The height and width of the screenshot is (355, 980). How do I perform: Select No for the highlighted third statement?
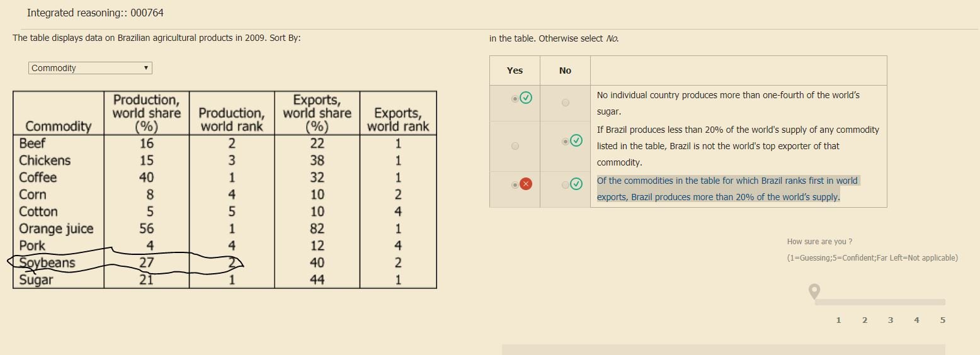[565, 184]
